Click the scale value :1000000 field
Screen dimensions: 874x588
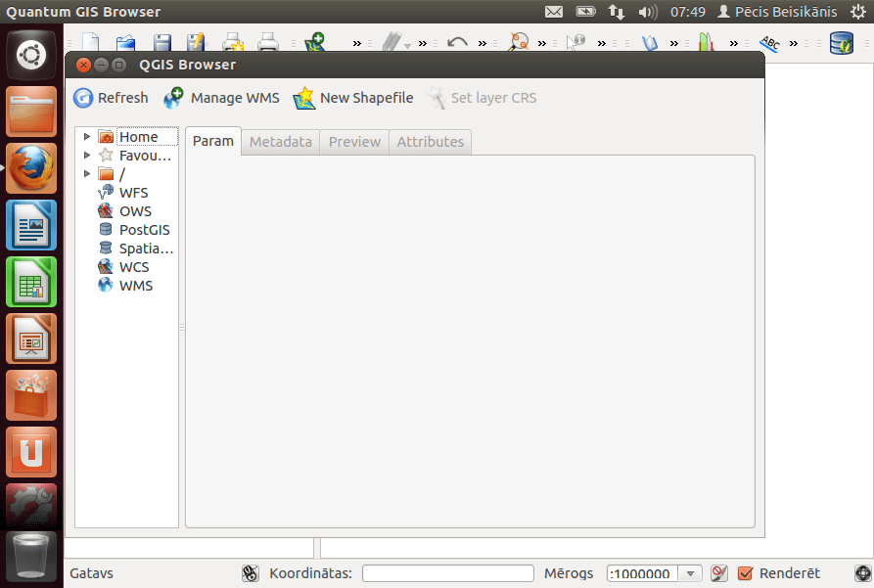point(643,573)
